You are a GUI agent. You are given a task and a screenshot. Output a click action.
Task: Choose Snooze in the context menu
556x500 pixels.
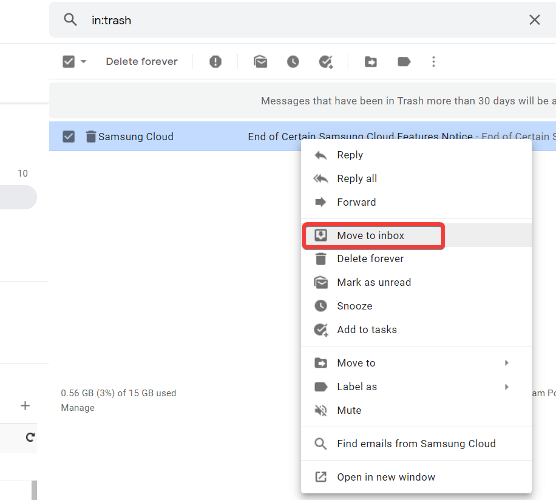point(416,306)
